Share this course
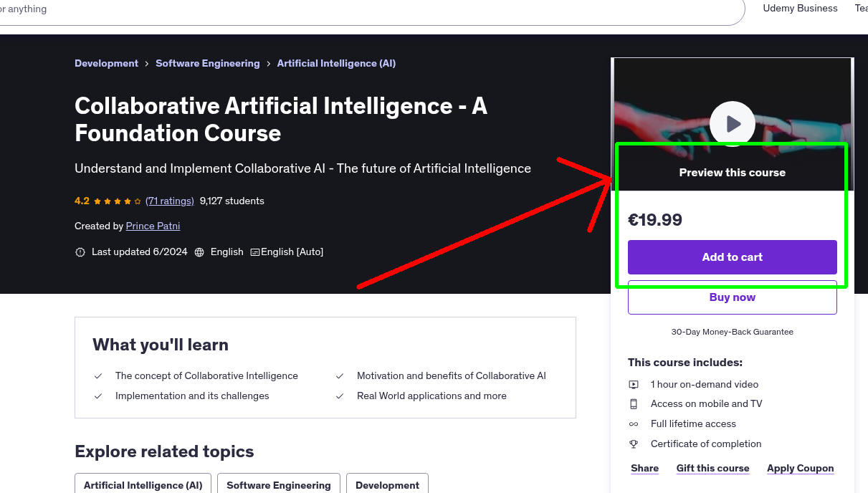 (644, 468)
